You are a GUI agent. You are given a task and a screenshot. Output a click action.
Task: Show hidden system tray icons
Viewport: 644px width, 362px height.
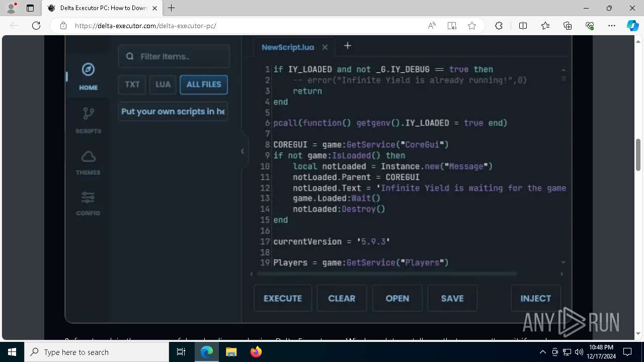[x=542, y=352]
